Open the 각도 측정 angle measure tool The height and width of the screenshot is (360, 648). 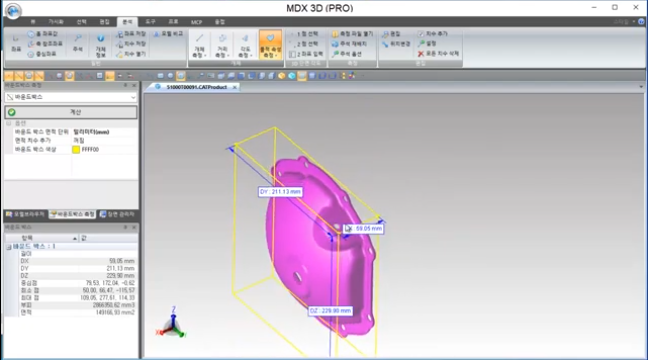click(x=245, y=45)
